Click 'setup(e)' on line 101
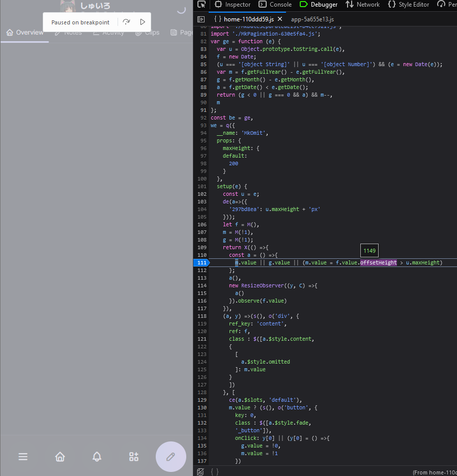 tap(229, 187)
